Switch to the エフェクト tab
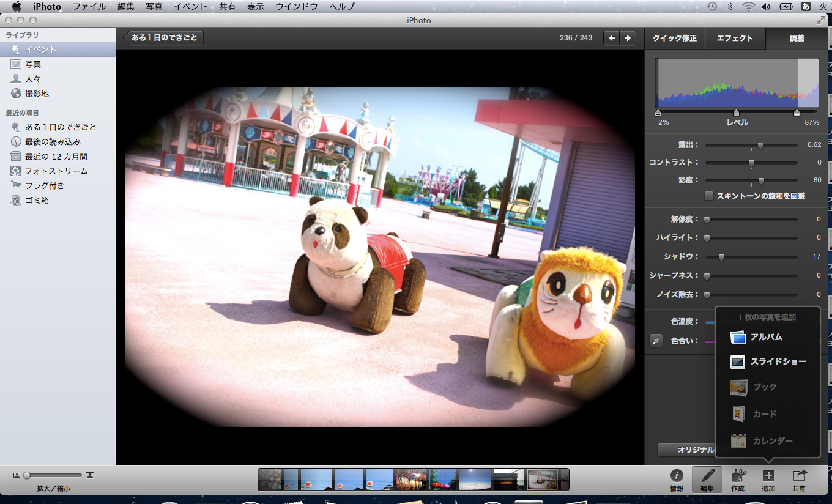 pyautogui.click(x=735, y=38)
